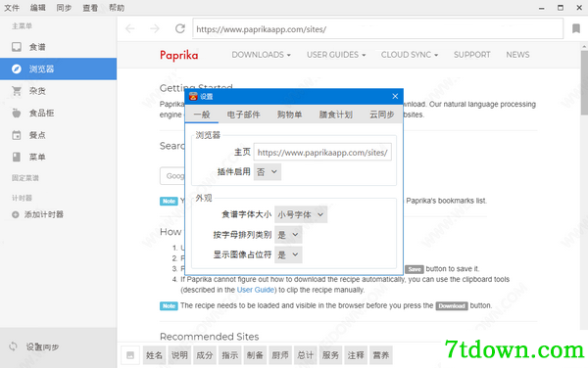The width and height of the screenshot is (588, 368).
Task: Switch to the 购物单 settings tab
Action: point(289,115)
